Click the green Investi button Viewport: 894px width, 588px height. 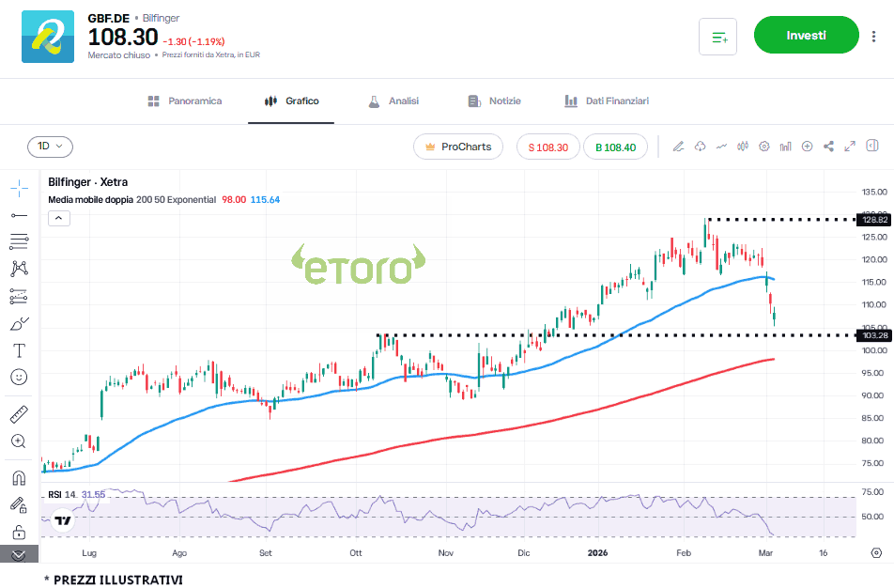click(806, 36)
